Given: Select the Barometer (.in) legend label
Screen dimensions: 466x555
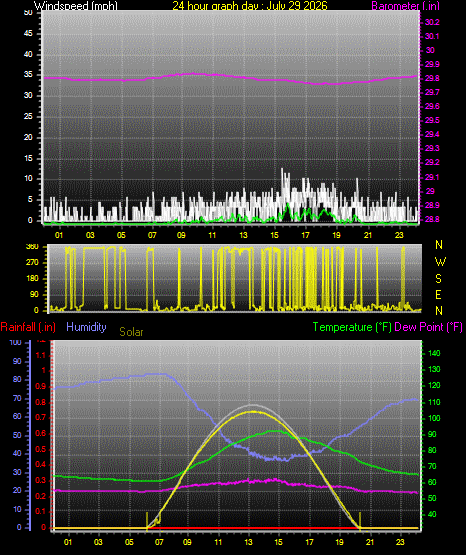Looking at the screenshot, I should (405, 5).
